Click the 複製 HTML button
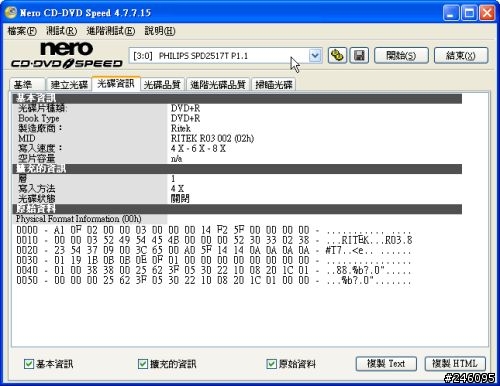 455,363
